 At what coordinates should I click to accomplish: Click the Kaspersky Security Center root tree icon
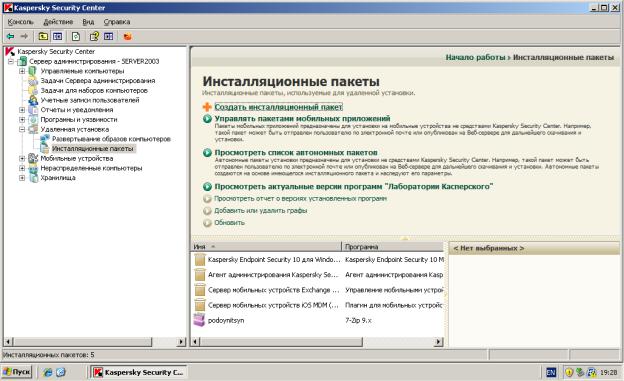[x=10, y=51]
